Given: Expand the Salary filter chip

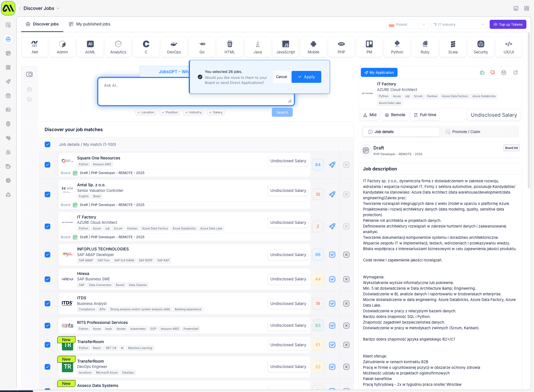Looking at the screenshot, I should [216, 112].
